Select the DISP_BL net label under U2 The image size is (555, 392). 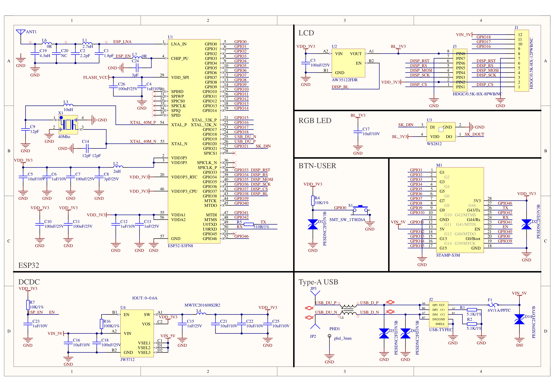(x=340, y=87)
